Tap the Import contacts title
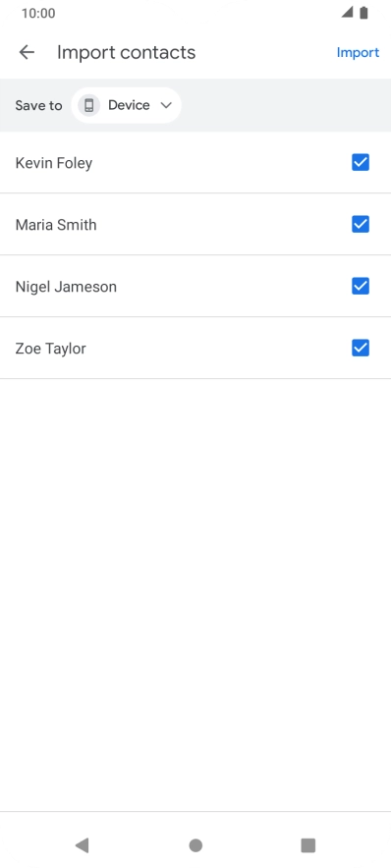The image size is (391, 868). [127, 53]
